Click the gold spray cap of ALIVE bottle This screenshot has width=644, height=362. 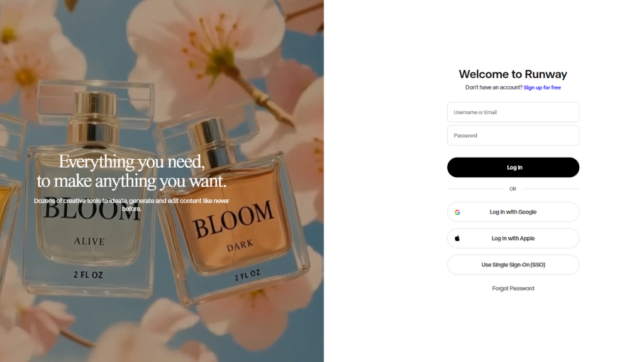(x=94, y=119)
